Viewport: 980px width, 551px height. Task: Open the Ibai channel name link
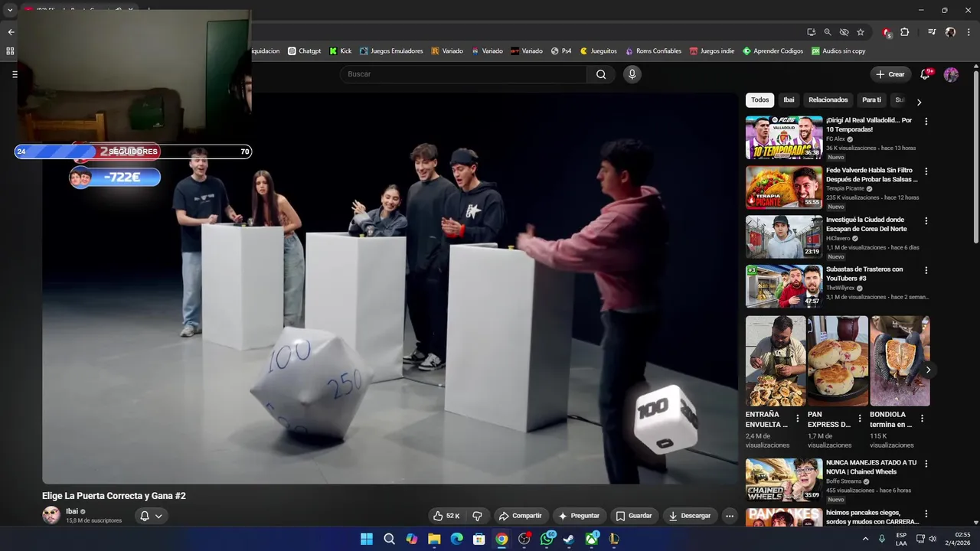click(x=72, y=511)
